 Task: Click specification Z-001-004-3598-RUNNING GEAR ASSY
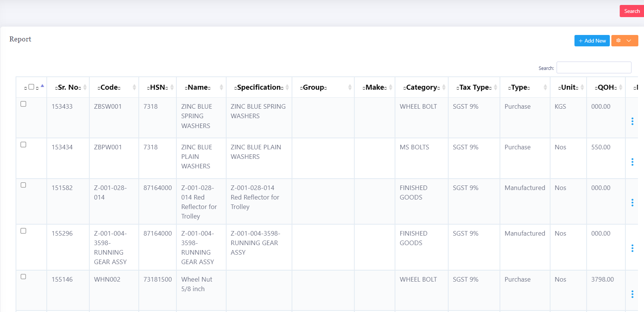pyautogui.click(x=255, y=243)
